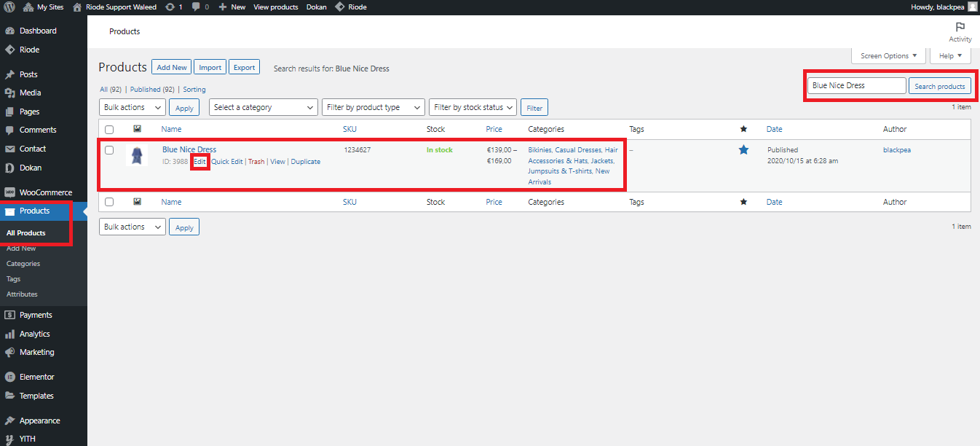Screen dimensions: 980x446
Task: Click the product search input field
Action: pos(857,85)
